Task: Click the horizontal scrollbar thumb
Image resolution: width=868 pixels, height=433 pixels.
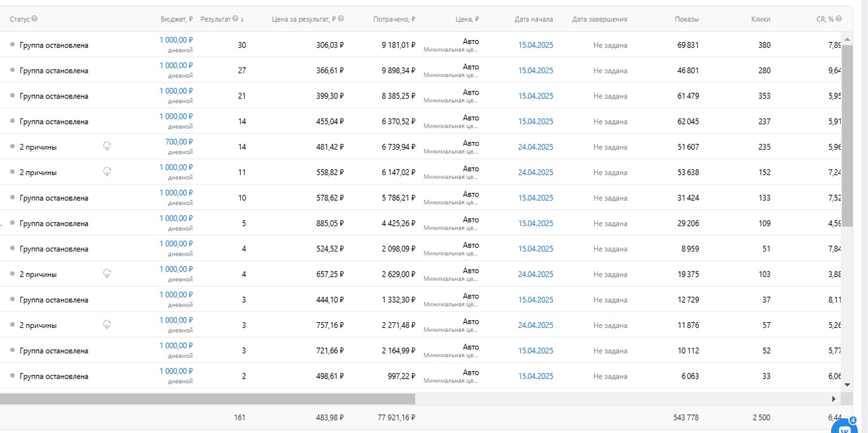Action: [207, 399]
